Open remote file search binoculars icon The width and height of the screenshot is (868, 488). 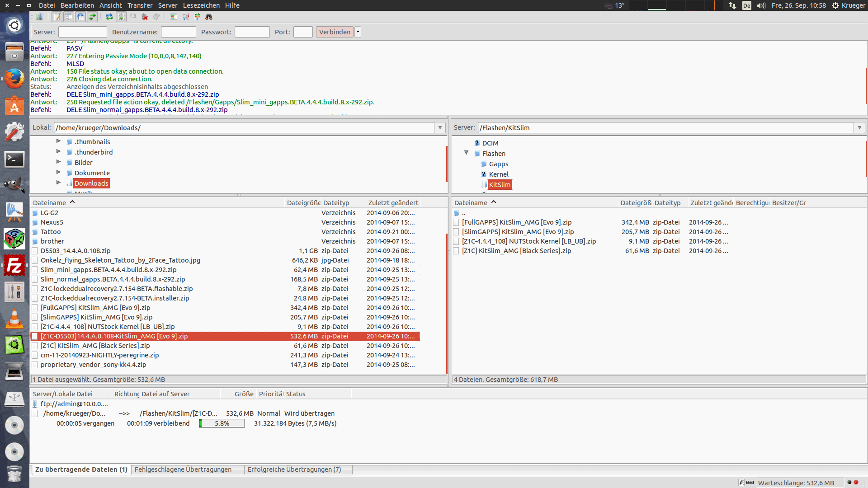[209, 17]
